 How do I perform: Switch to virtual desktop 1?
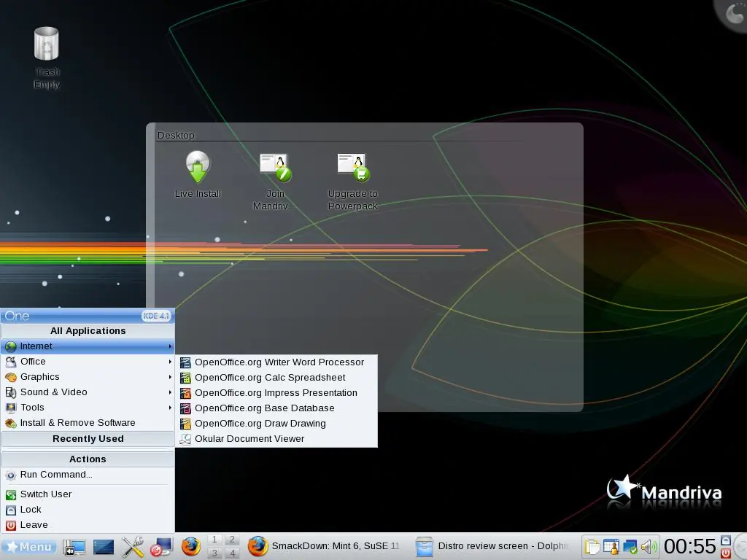point(214,540)
